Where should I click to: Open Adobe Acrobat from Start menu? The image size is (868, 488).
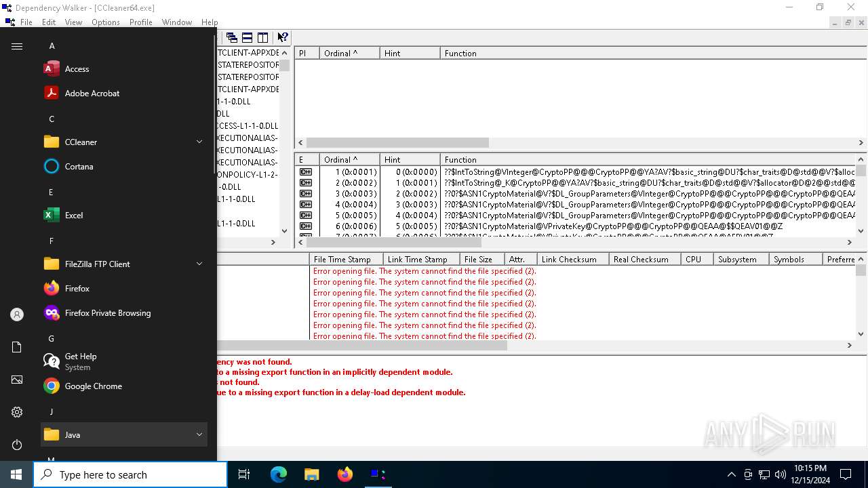click(x=124, y=93)
